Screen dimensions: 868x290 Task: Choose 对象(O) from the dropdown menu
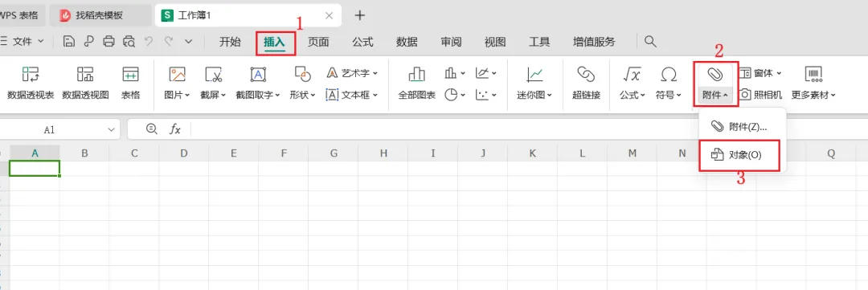[x=739, y=155]
